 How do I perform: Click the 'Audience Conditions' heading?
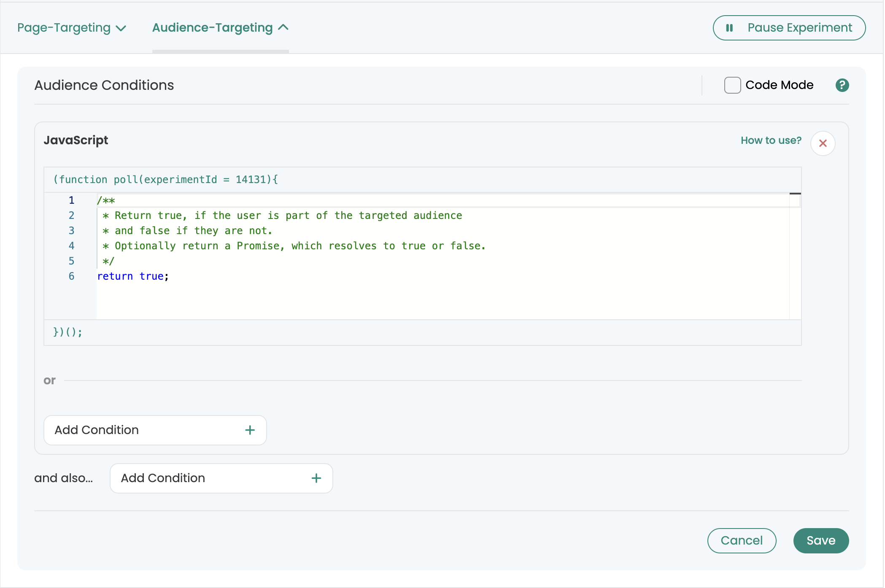click(x=104, y=85)
